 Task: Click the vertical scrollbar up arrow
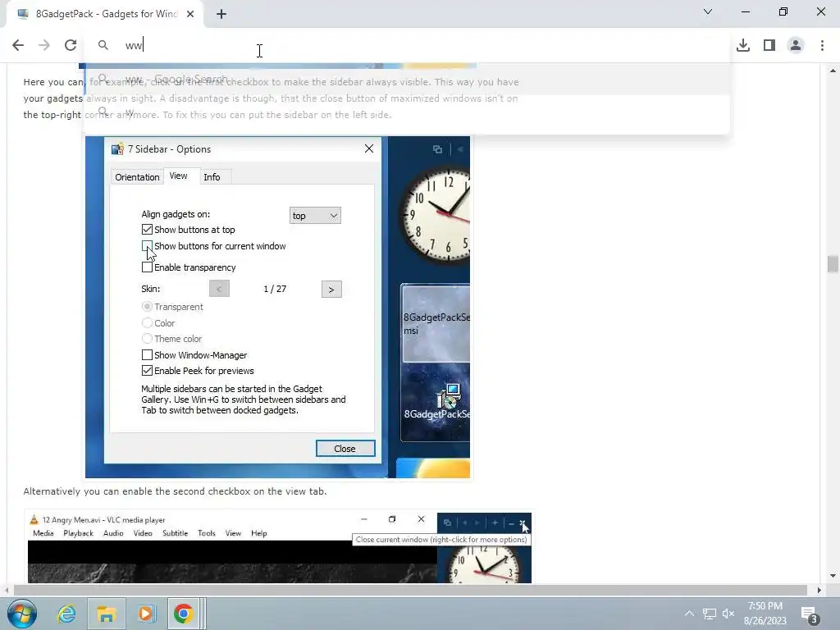833,71
